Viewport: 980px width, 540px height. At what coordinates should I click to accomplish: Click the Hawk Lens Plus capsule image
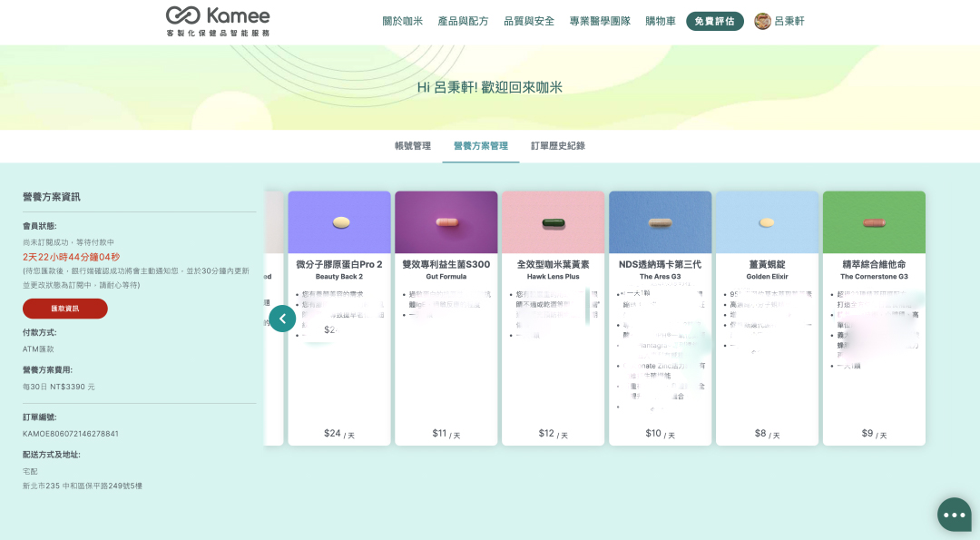click(554, 221)
